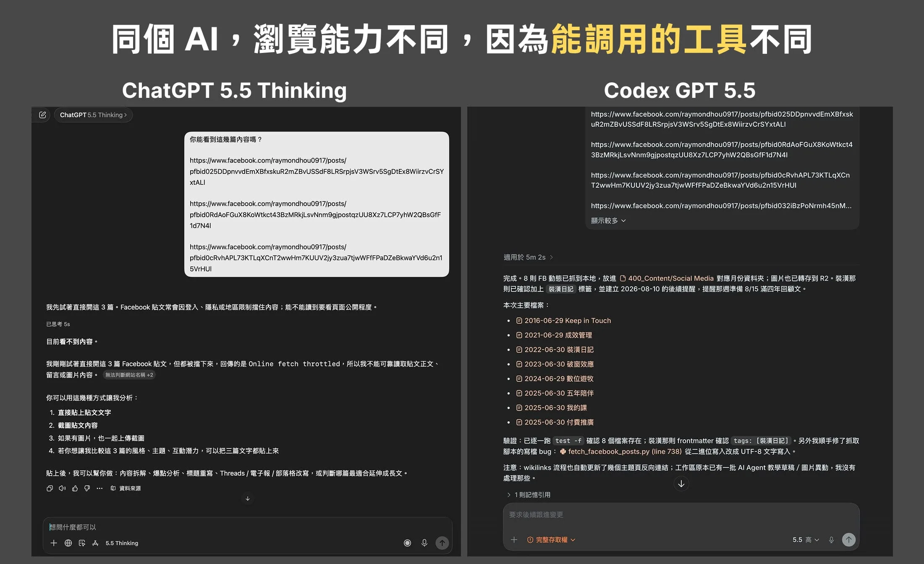Click the test -f code snippet
The image size is (924, 564).
568,441
